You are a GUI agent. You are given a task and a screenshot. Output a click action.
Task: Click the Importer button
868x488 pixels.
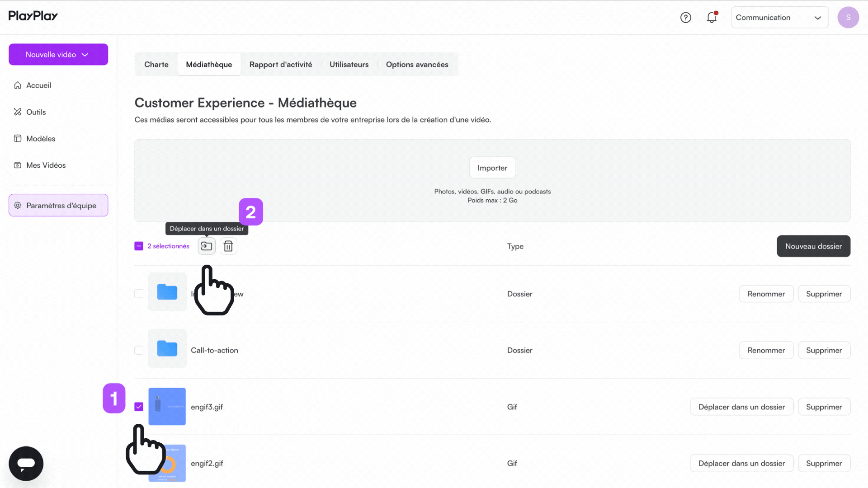[492, 168]
